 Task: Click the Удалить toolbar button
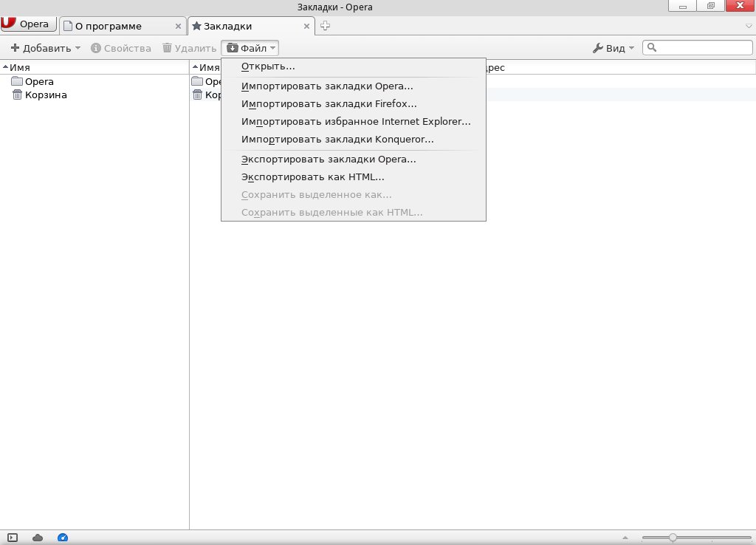(190, 48)
